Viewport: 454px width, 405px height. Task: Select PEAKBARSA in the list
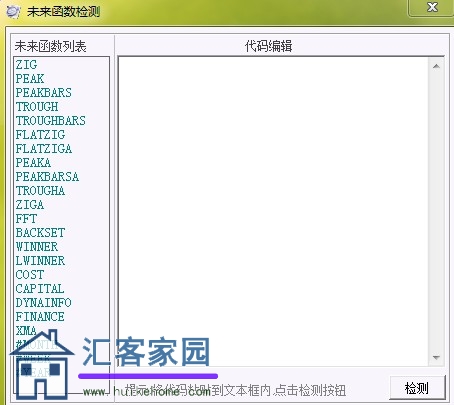click(x=47, y=176)
